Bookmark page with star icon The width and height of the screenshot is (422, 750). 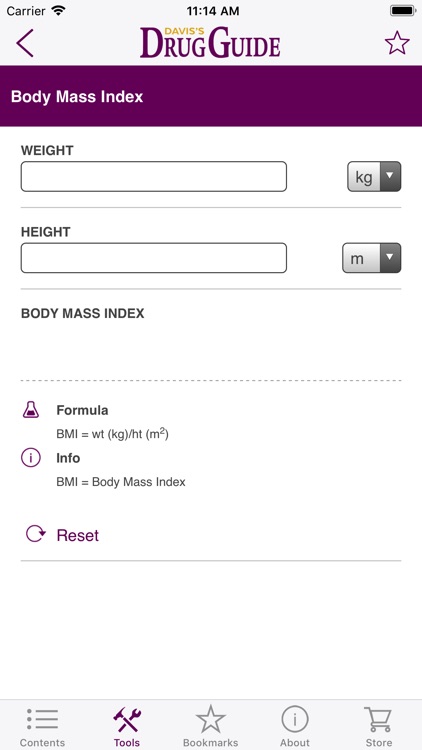coord(397,44)
